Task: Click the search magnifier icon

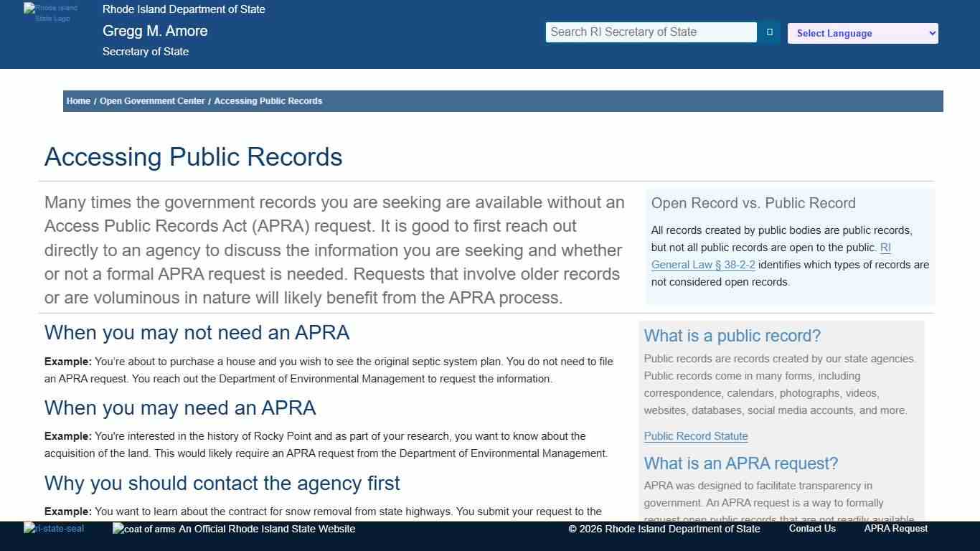Action: click(768, 32)
